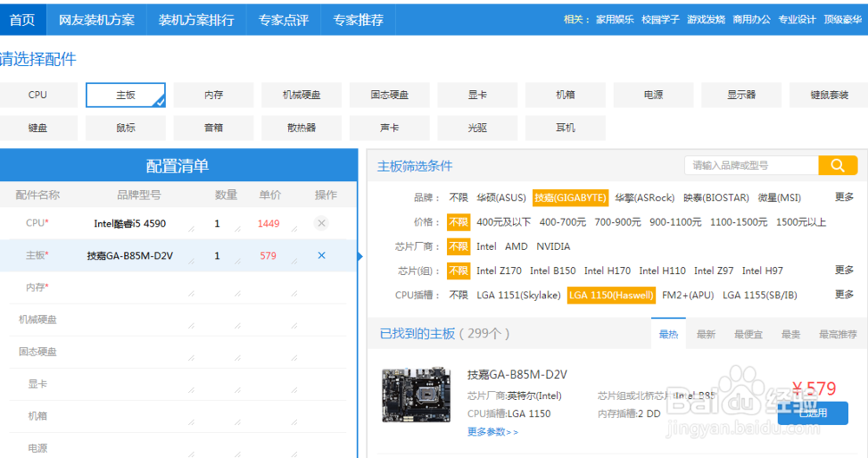Select the 耳机 component button
The width and height of the screenshot is (868, 458).
pyautogui.click(x=565, y=128)
